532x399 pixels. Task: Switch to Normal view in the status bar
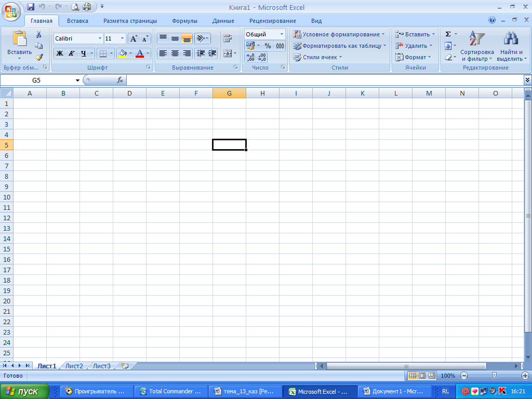click(x=413, y=376)
